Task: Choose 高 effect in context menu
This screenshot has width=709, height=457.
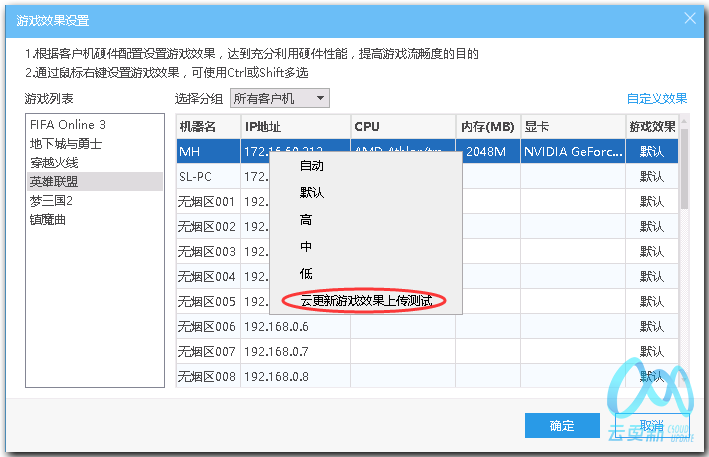Action: 366,220
